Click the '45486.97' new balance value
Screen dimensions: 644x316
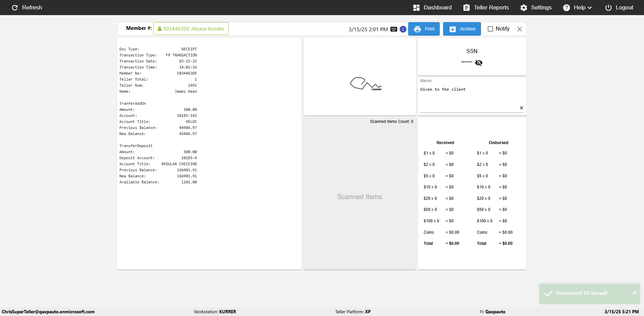[188, 134]
